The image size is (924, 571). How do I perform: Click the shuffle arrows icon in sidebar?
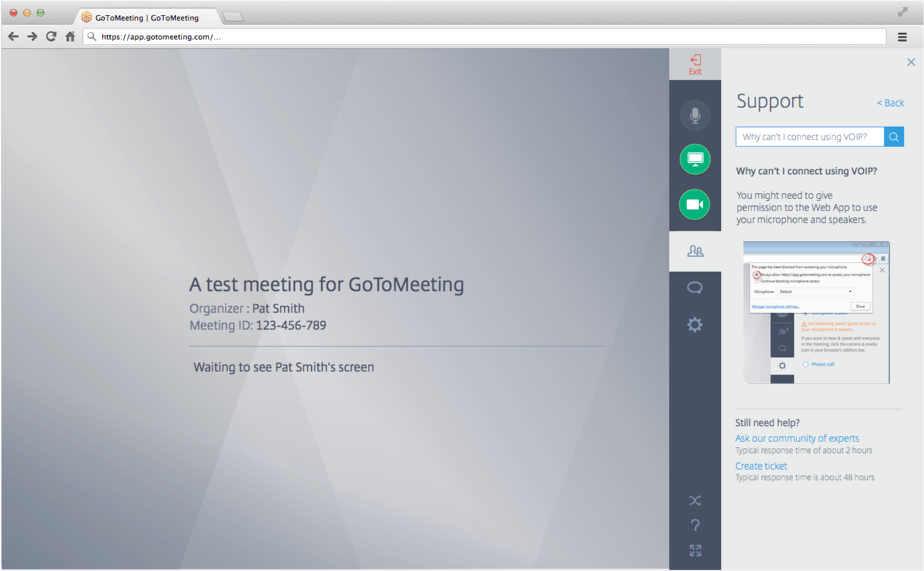click(695, 500)
